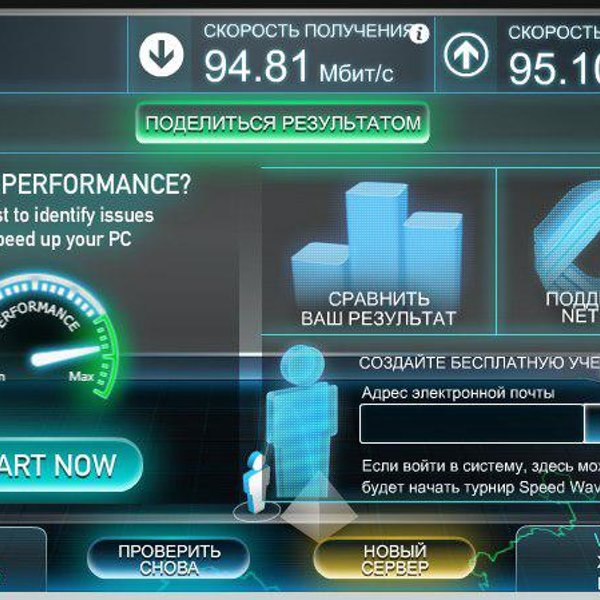Click the download arrow circle icon
600x600 pixels.
pos(161,54)
